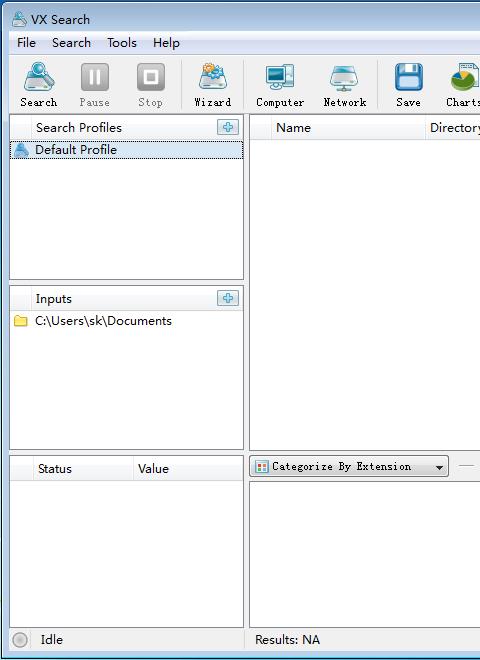Sort results by Name column header
The height and width of the screenshot is (660, 480).
[x=348, y=128]
